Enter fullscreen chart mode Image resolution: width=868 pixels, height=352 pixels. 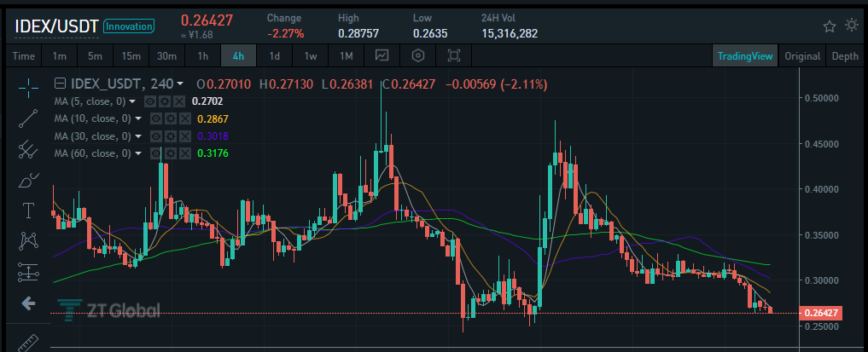click(454, 55)
